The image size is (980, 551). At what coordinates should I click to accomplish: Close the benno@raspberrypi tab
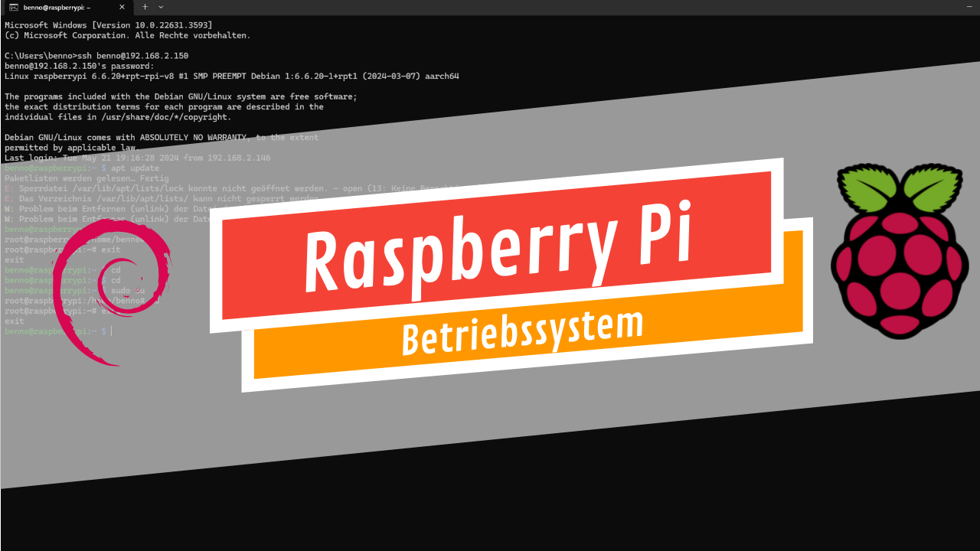tap(122, 7)
